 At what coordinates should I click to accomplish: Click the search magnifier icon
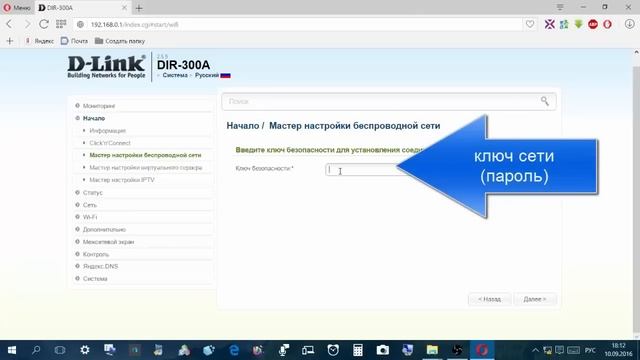[x=545, y=101]
